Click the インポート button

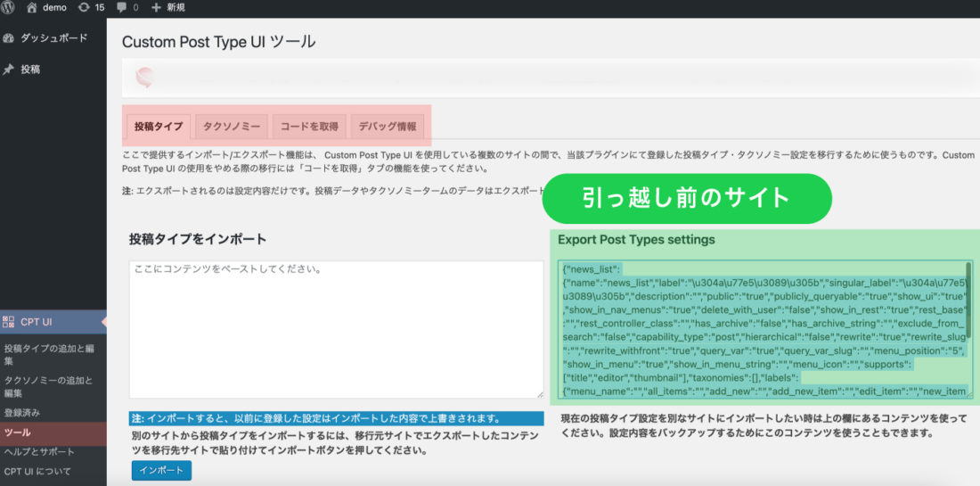click(161, 470)
